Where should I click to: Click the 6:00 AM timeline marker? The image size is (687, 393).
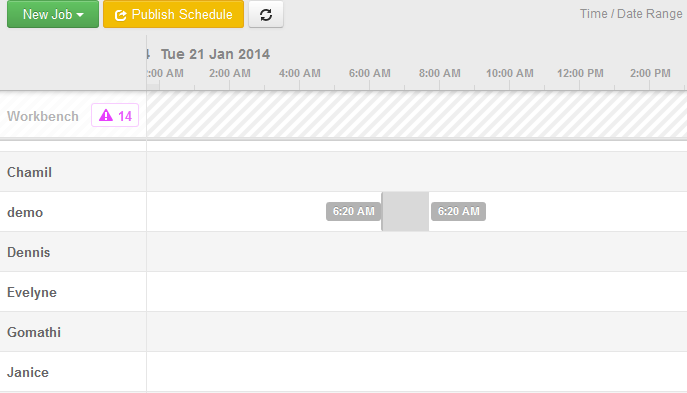coord(370,73)
